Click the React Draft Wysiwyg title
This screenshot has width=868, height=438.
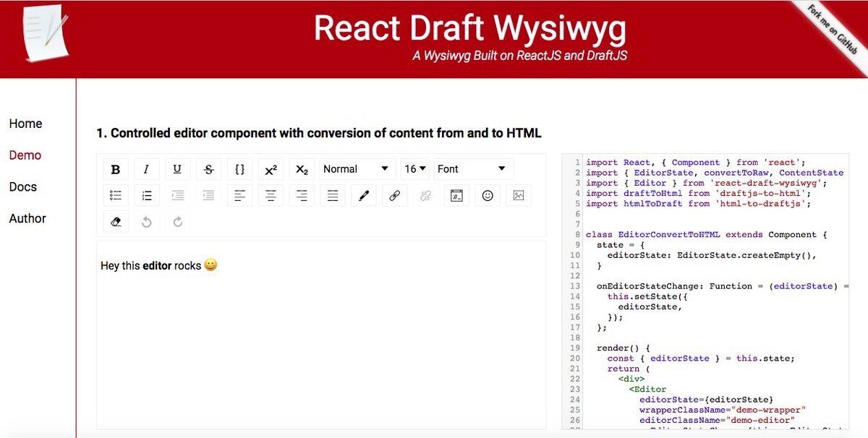[x=470, y=28]
